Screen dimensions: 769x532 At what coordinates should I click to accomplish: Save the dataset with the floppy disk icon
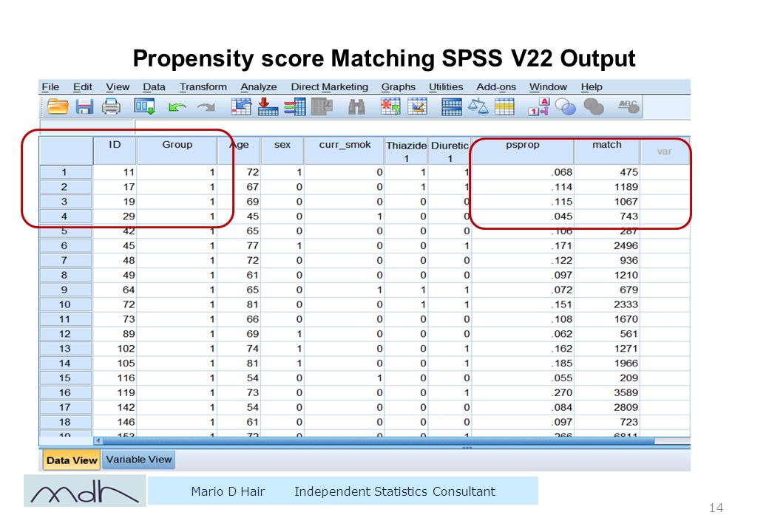[x=84, y=106]
